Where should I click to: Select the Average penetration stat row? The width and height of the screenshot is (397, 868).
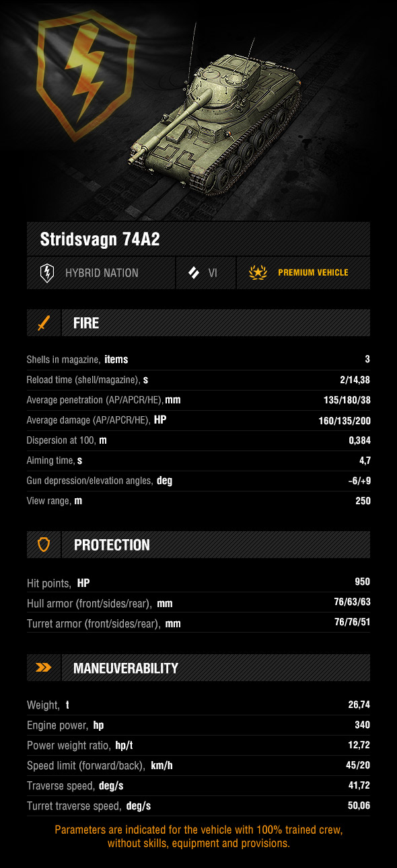coord(199,400)
